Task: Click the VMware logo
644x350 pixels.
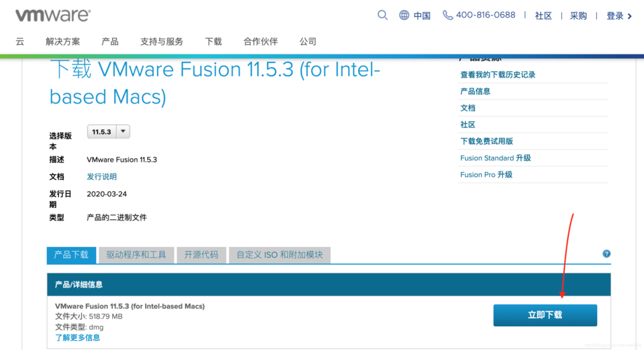Action: [53, 15]
